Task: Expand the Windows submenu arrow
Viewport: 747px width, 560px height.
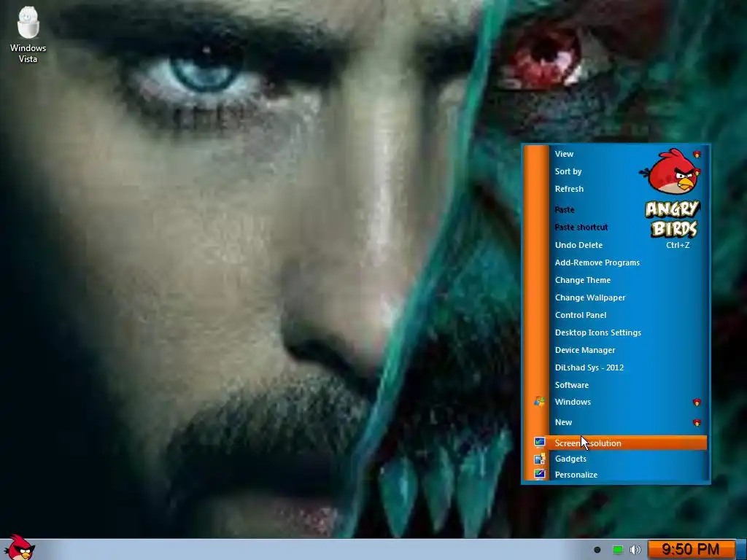Action: (x=697, y=402)
